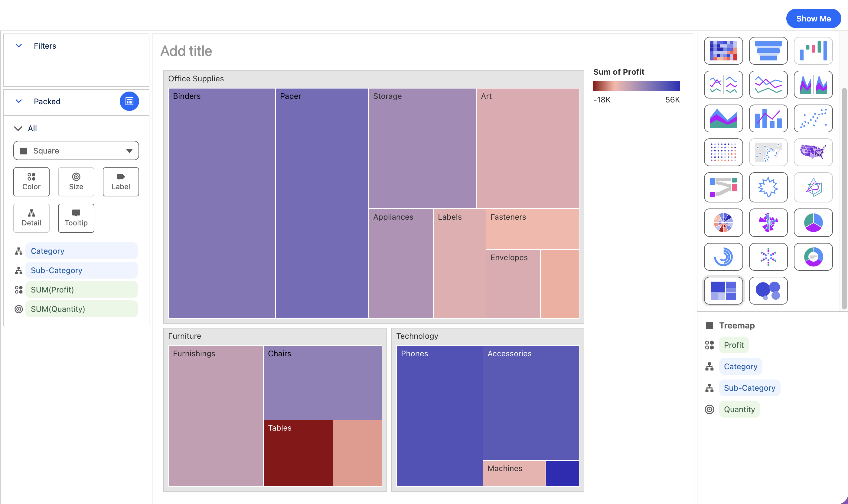
Task: Click the Tooltip marks button
Action: point(76,218)
